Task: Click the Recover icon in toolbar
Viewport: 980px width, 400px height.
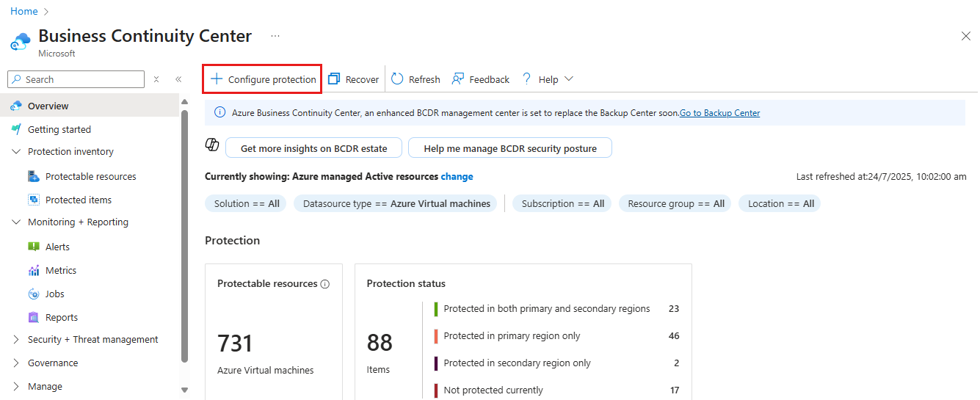Action: click(x=334, y=79)
